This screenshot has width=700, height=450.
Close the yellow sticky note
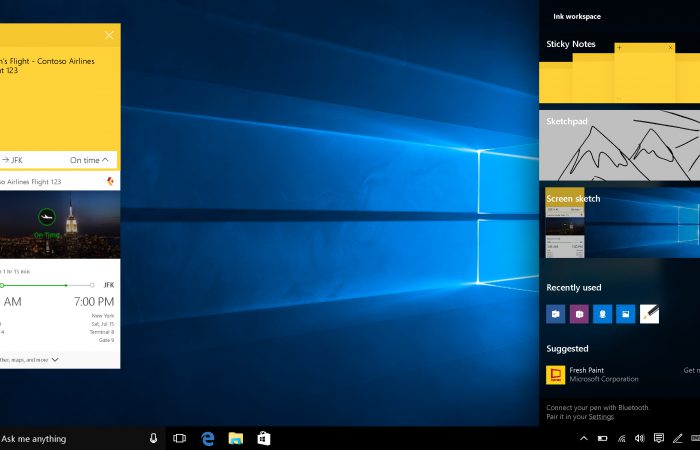[x=109, y=35]
